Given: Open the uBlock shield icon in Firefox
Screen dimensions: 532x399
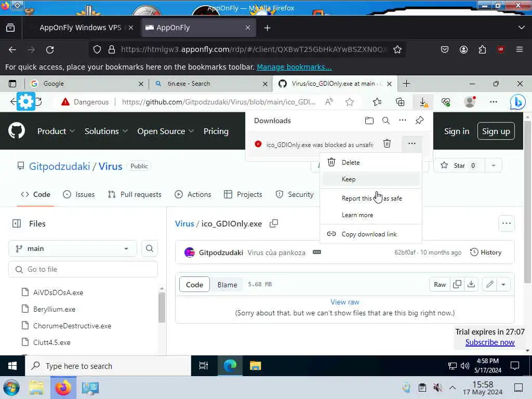Looking at the screenshot, I should [x=500, y=50].
